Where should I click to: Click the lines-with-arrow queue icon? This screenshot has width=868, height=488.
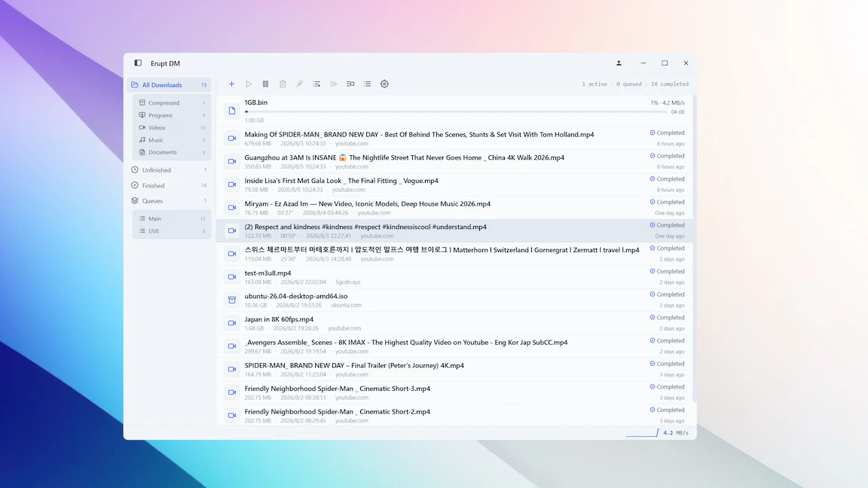tap(333, 84)
